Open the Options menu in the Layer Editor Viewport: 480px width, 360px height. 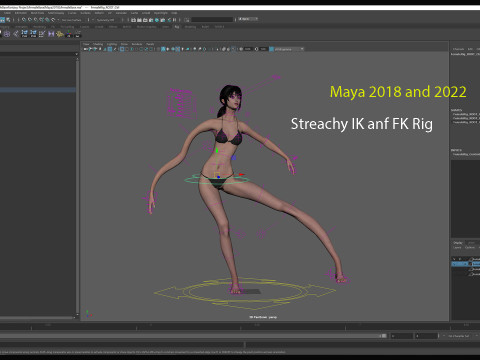coord(470,247)
